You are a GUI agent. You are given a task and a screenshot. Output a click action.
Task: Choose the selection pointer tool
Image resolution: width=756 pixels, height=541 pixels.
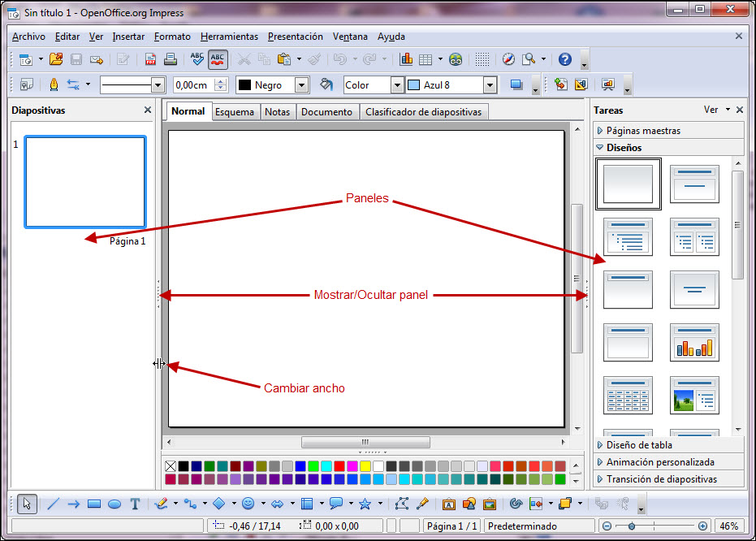pyautogui.click(x=27, y=504)
